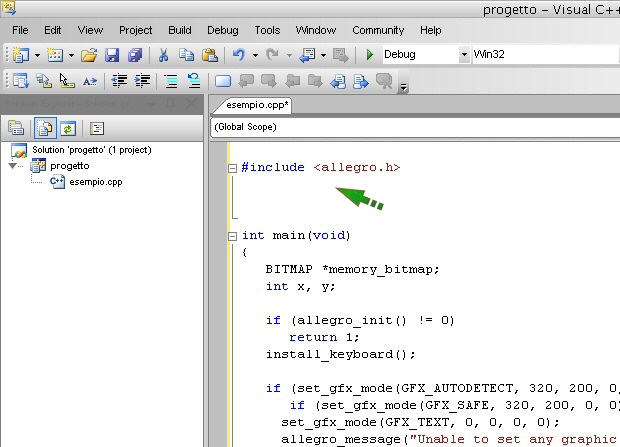This screenshot has height=447, width=620.
Task: Open the View menu
Action: (x=90, y=30)
